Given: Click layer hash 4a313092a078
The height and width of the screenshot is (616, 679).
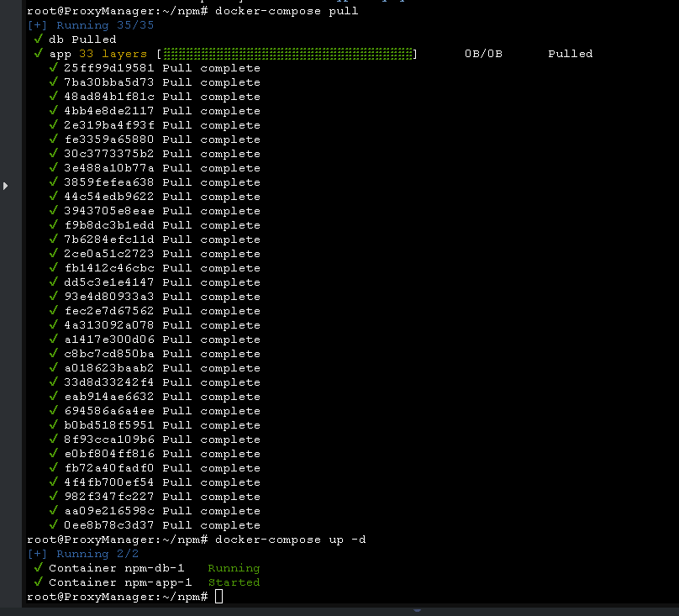Looking at the screenshot, I should 108,325.
